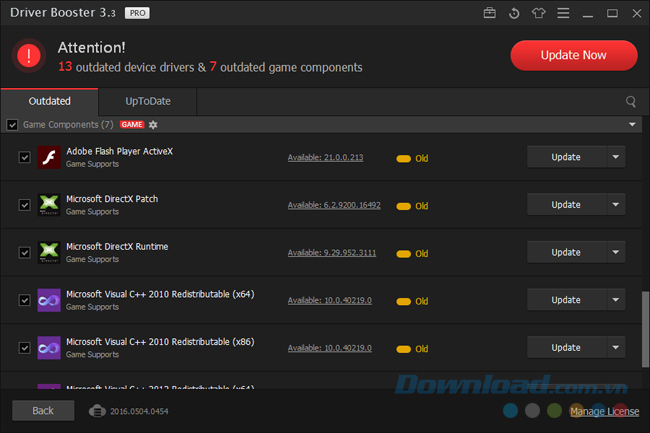The height and width of the screenshot is (433, 650).
Task: Click Update for Adobe Flash Player ActiveX
Action: (566, 157)
